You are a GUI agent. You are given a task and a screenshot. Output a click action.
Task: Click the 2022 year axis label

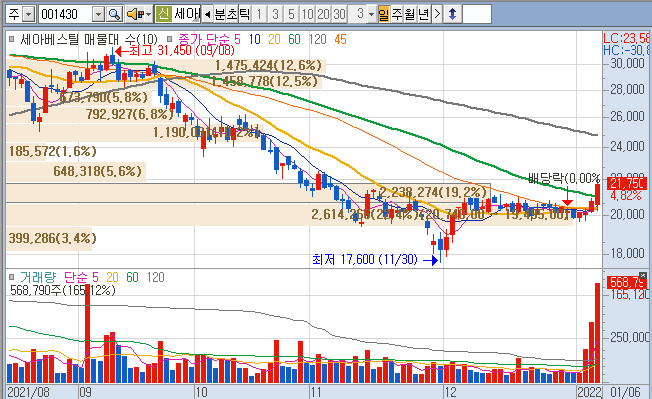pyautogui.click(x=589, y=392)
